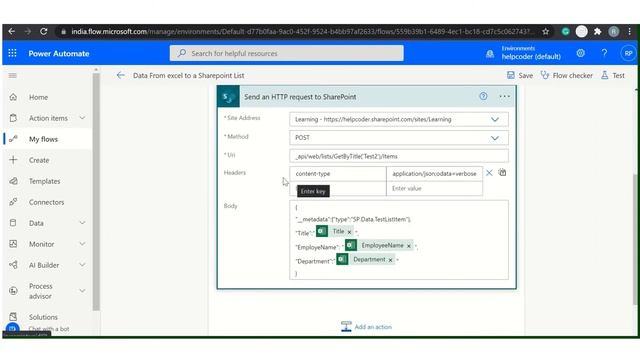Click the SharePoint icon on action card
Viewport: 640px width, 360px height.
(x=228, y=97)
